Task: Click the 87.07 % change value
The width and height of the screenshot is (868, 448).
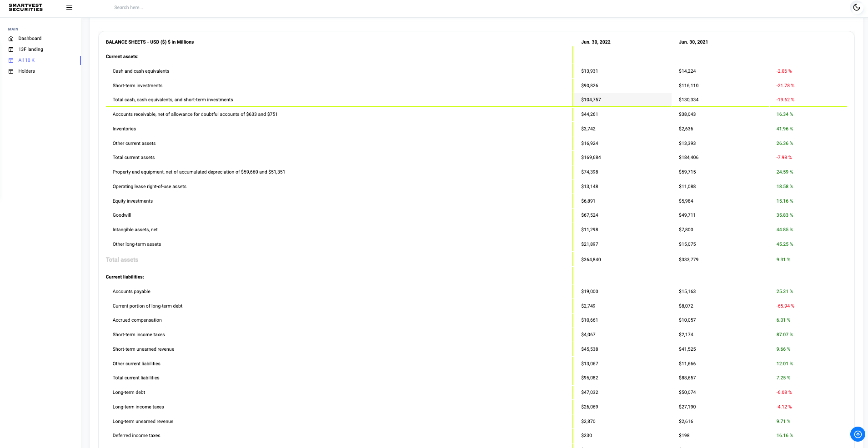Action: click(785, 335)
